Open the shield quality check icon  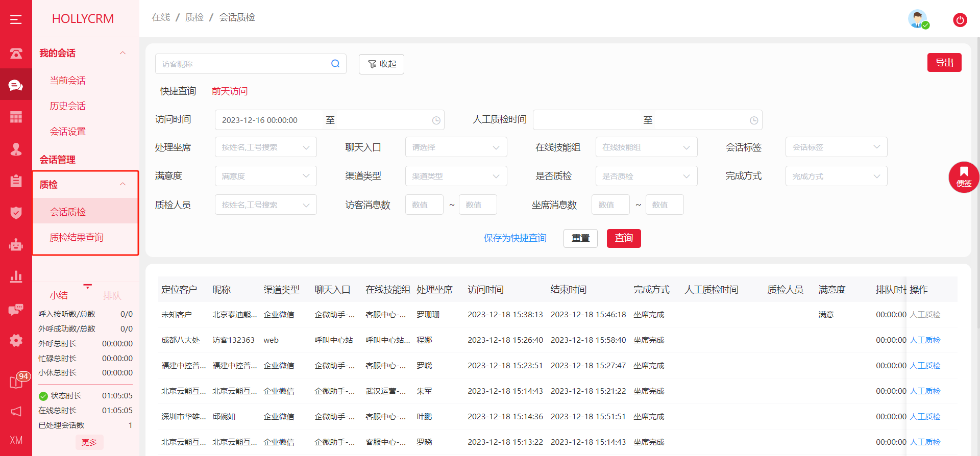point(16,213)
